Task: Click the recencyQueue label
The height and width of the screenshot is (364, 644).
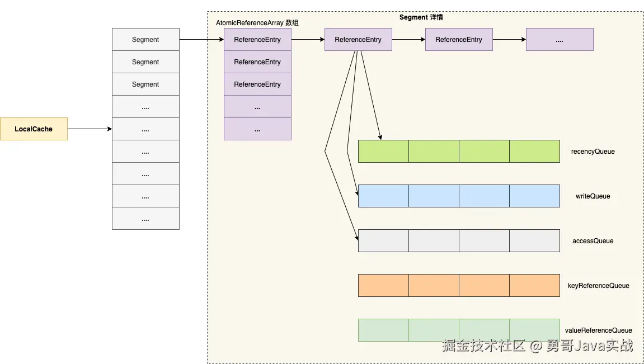Action: (x=593, y=152)
